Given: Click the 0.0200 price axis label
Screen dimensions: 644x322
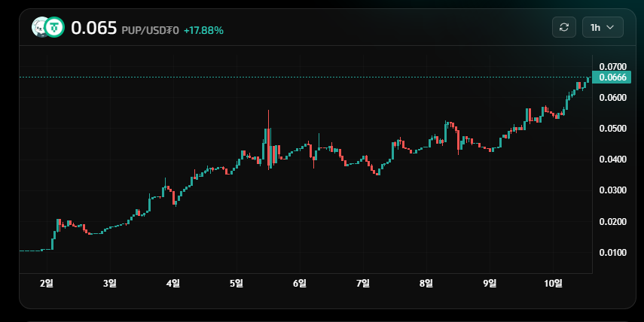Looking at the screenshot, I should pyautogui.click(x=613, y=221).
